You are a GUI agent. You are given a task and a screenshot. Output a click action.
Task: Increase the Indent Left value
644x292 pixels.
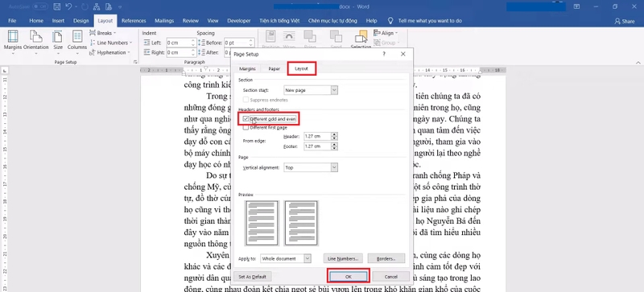coord(193,41)
